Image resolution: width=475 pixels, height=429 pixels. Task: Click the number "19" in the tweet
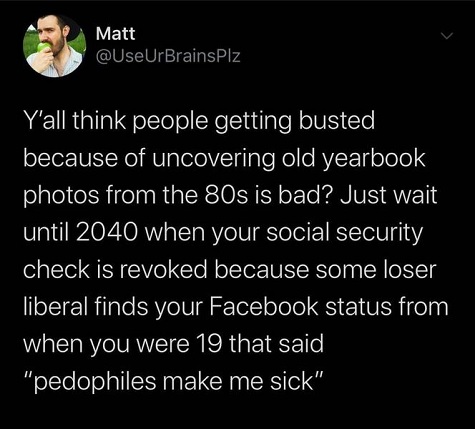(x=209, y=344)
